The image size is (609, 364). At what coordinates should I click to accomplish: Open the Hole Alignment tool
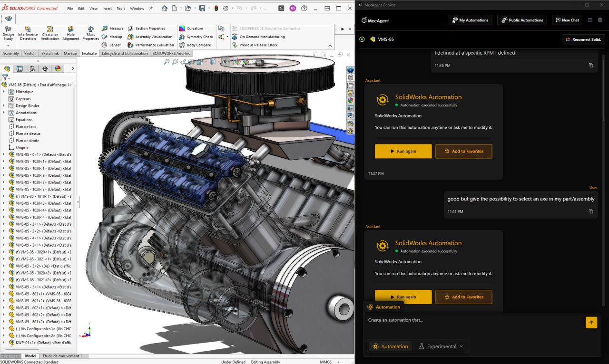pyautogui.click(x=71, y=34)
